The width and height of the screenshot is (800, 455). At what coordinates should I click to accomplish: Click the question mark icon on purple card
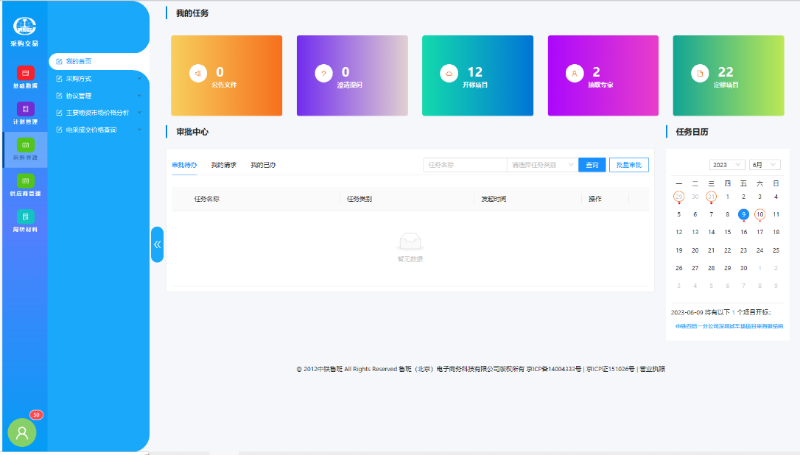pos(323,73)
